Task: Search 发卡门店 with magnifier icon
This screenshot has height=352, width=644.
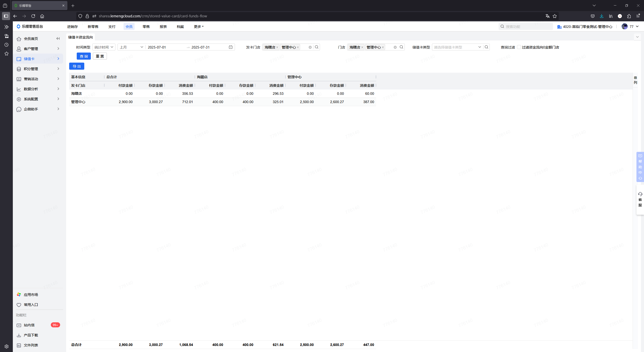Action: point(317,47)
